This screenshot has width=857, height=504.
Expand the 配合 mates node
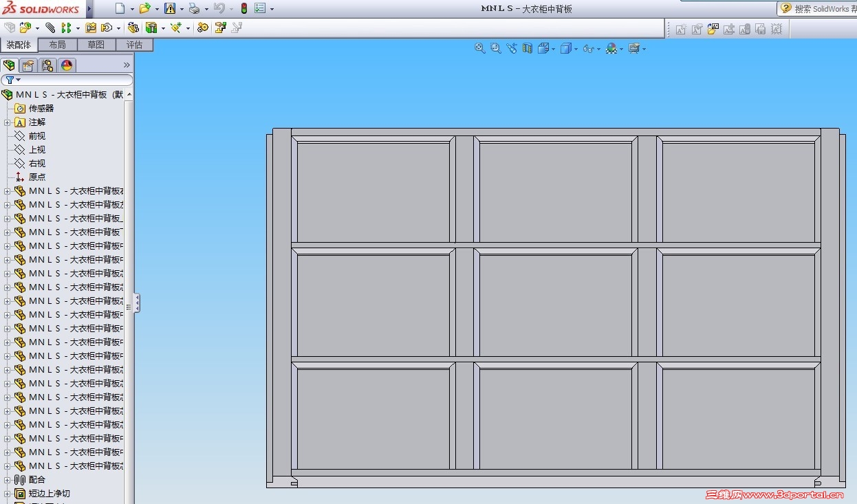tap(8, 480)
